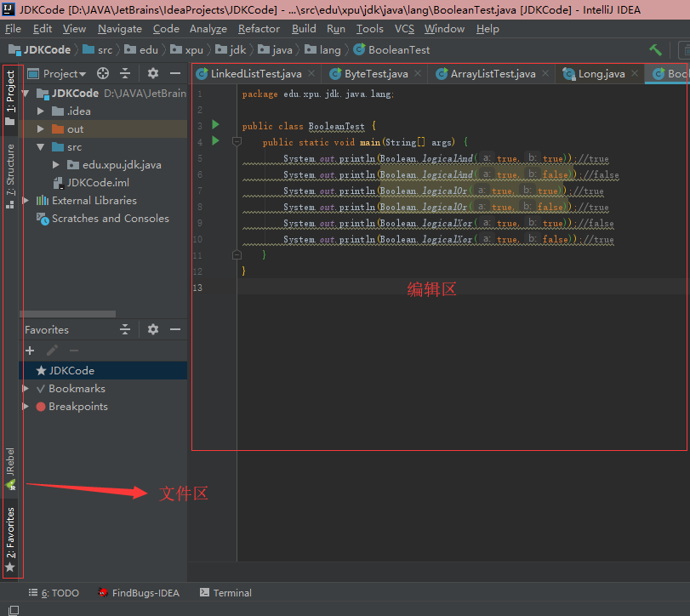The height and width of the screenshot is (616, 690).
Task: Select JDKCode.iml file in project tree
Action: tap(91, 183)
